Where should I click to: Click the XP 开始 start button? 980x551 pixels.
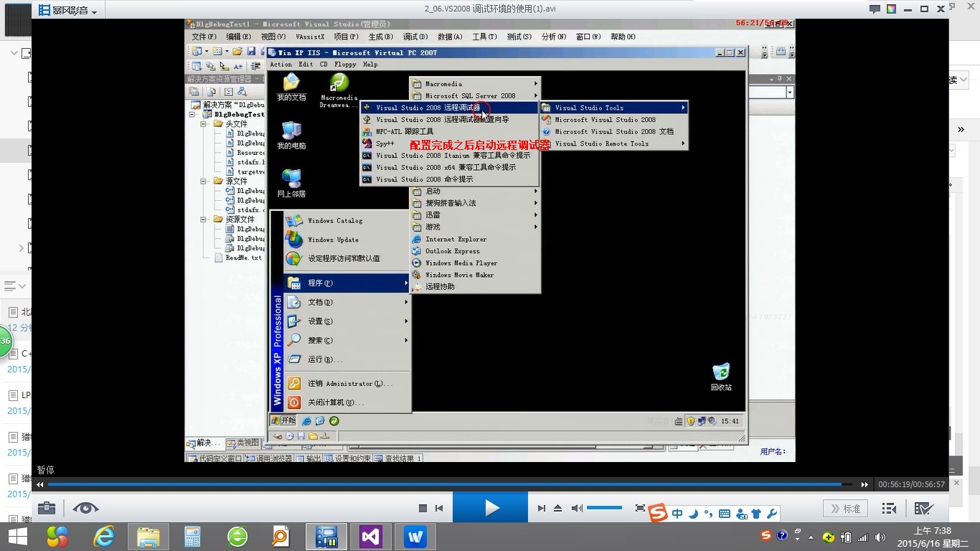point(283,420)
